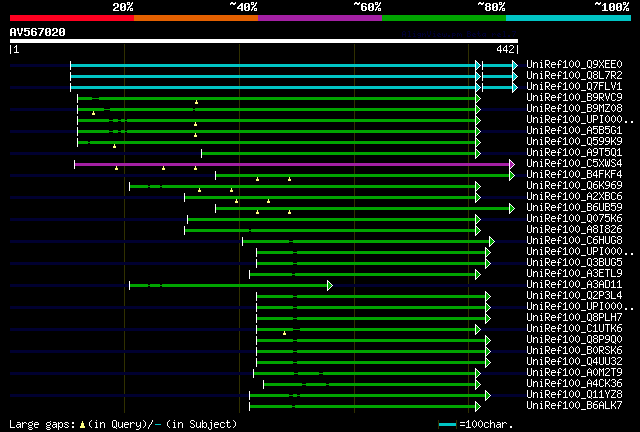Viewport: 640px width, 432px height.
Task: Select the UniRef100_Q4UU32 label
Action: point(574,362)
